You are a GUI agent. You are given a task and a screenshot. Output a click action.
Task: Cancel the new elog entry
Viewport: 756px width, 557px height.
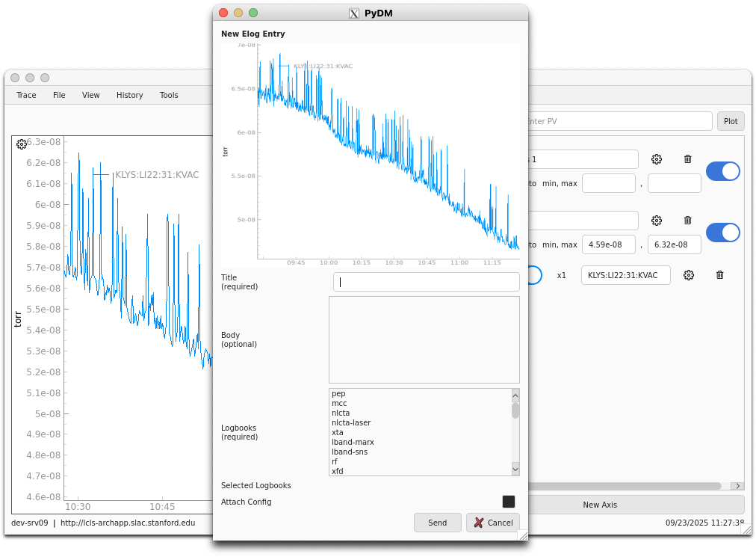pos(493,523)
